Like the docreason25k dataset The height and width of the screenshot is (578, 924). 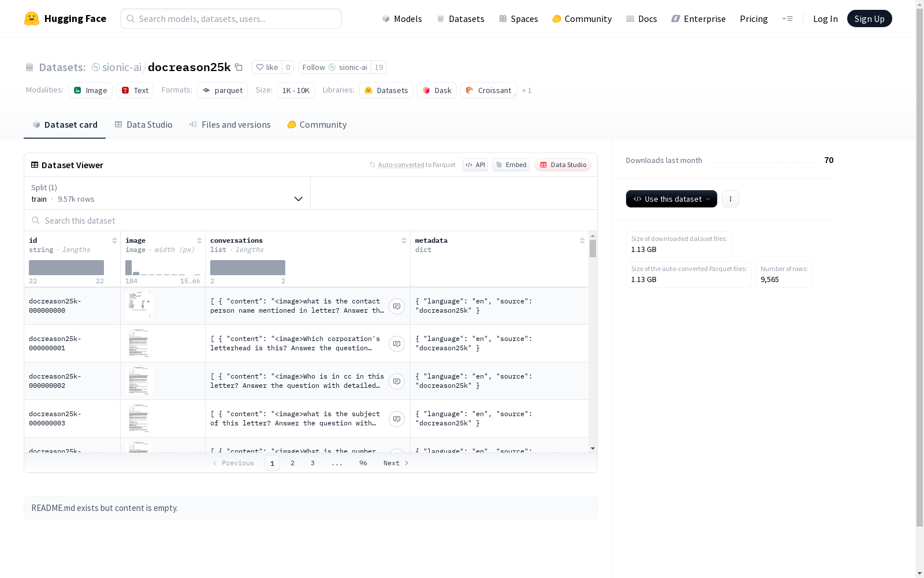267,67
